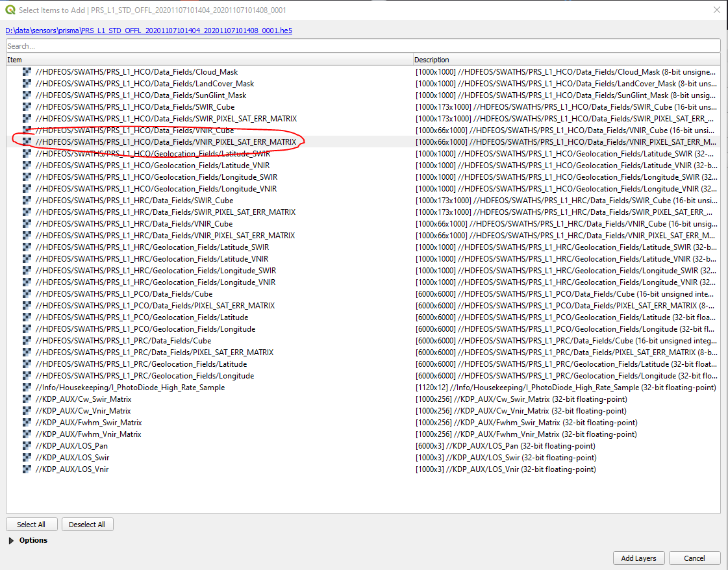Click the raster icon beside KDP_AUX/LOS_Pan
The image size is (728, 570).
[x=25, y=445]
